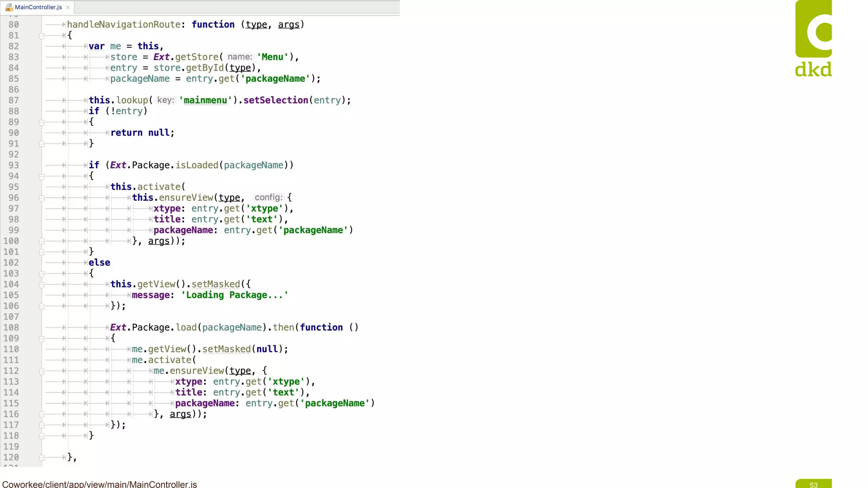Click setSelection method on line 87

pyautogui.click(x=276, y=100)
